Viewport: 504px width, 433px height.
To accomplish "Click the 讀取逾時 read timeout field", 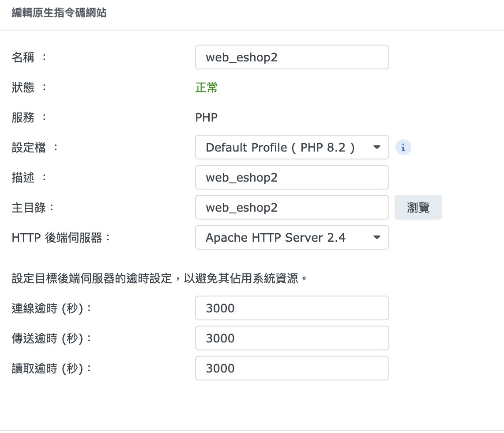I will point(292,368).
